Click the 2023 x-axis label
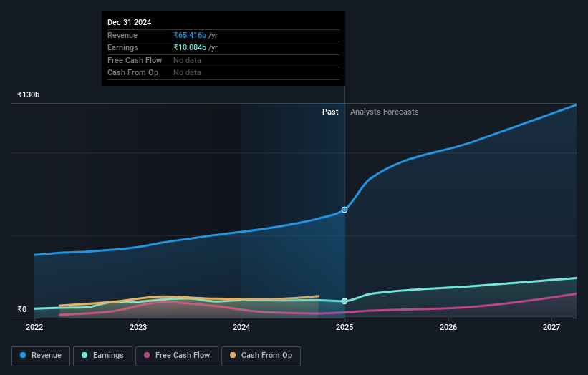The width and height of the screenshot is (588, 375). tap(138, 328)
